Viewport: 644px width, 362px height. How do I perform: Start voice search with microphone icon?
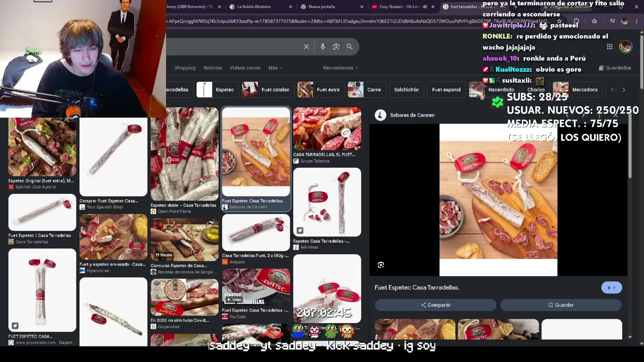point(323,47)
